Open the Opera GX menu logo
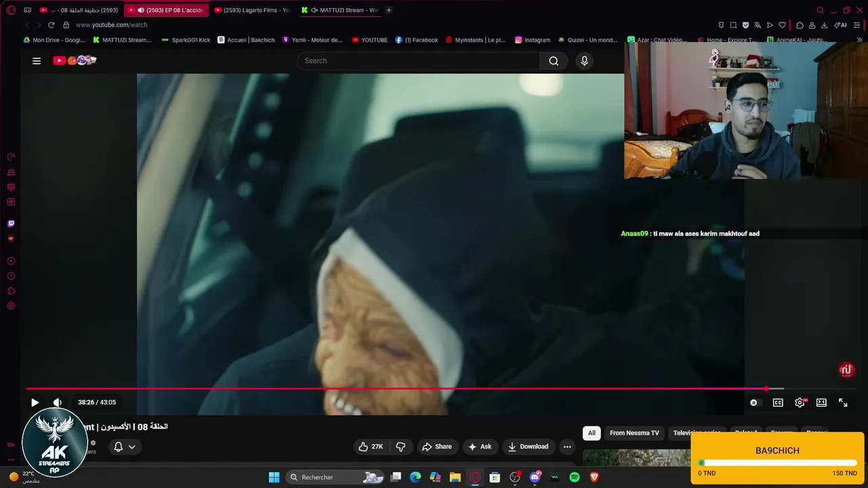 tap(11, 10)
